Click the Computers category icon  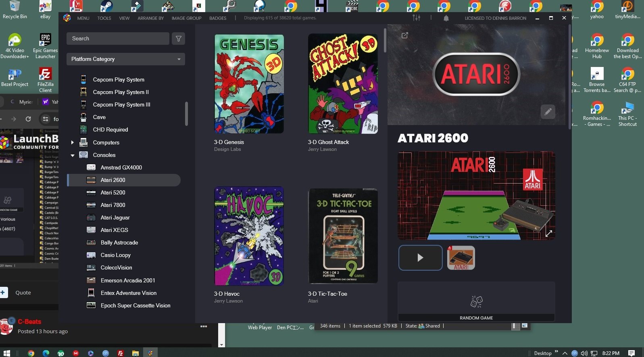(x=83, y=142)
